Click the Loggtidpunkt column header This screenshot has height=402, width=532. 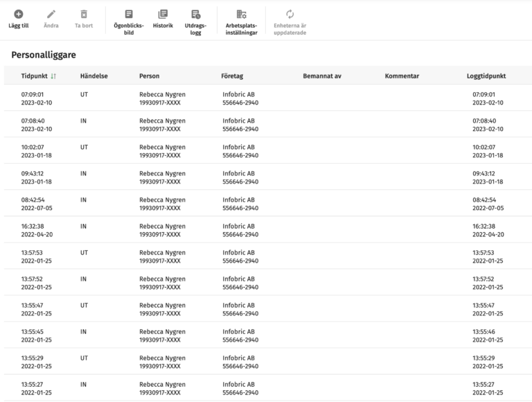486,76
